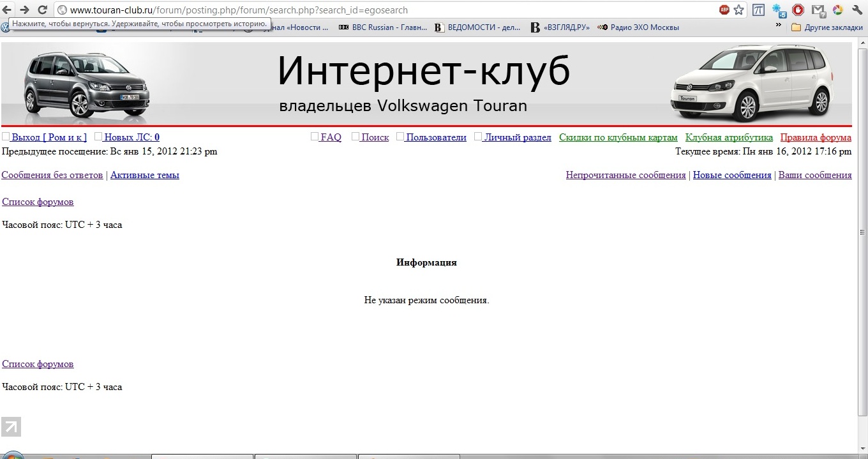Click the scrollbar up arrow
Screen dimensions: 868x459
coord(862,42)
